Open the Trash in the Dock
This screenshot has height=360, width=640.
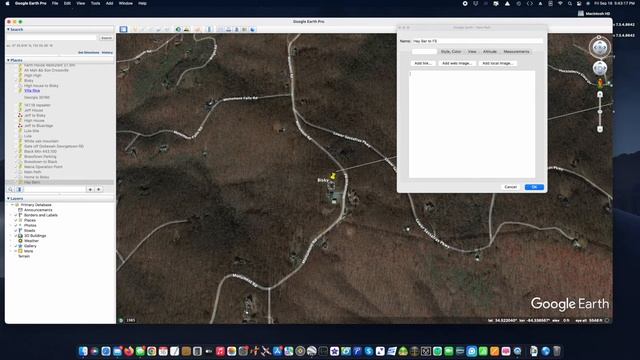[557, 351]
